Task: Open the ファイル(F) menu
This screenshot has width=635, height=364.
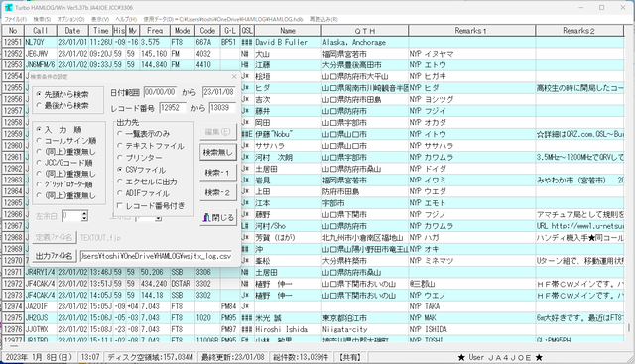Action: click(16, 19)
